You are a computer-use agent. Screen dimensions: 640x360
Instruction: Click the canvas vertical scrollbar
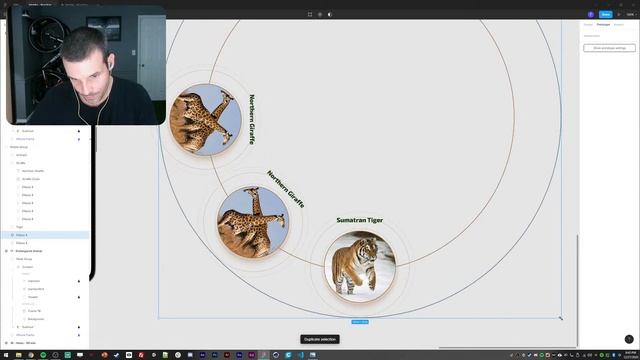577,291
